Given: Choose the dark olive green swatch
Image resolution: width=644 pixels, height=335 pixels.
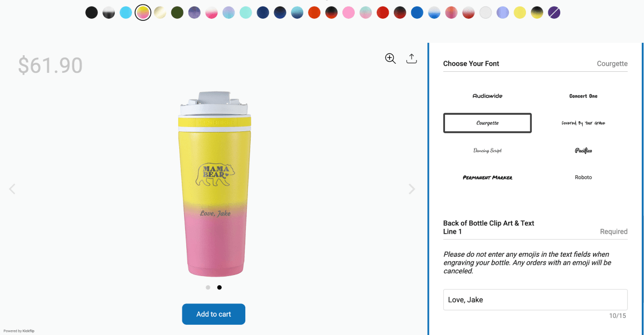Looking at the screenshot, I should coord(177,12).
